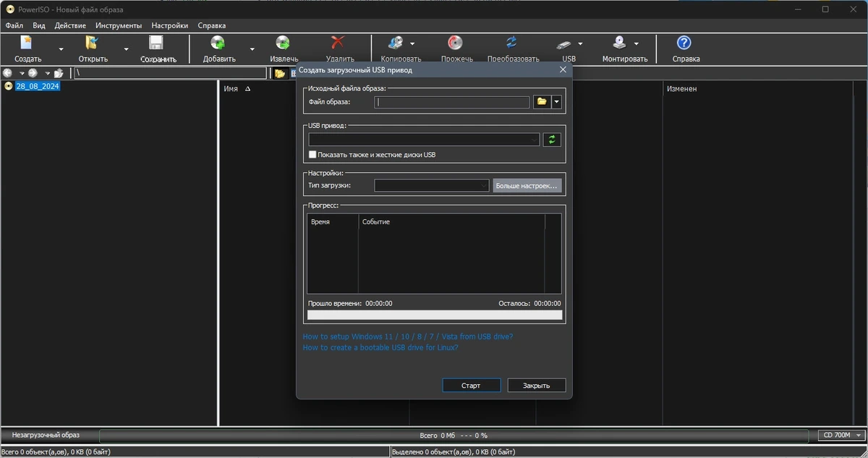Browse for image file with folder icon
The image size is (868, 458).
click(x=542, y=102)
